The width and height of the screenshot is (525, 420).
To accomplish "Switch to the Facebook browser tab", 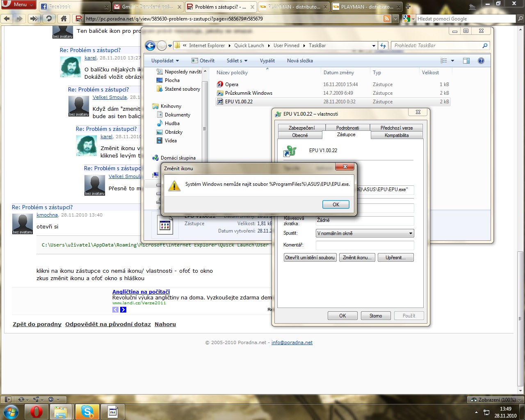I will 75,7.
